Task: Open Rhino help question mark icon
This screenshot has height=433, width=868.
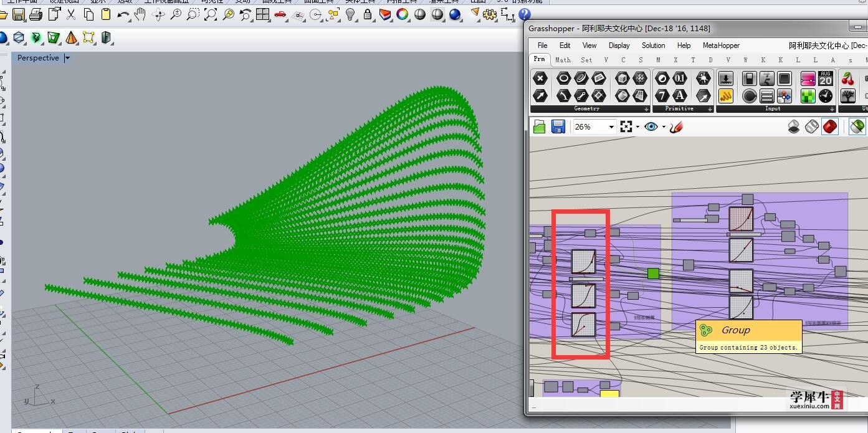Action: pos(525,14)
